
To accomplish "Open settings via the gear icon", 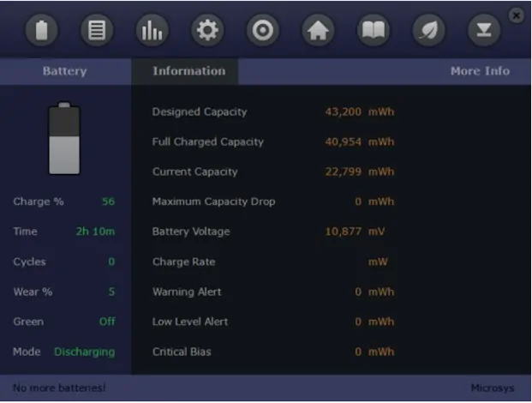I will (x=207, y=31).
